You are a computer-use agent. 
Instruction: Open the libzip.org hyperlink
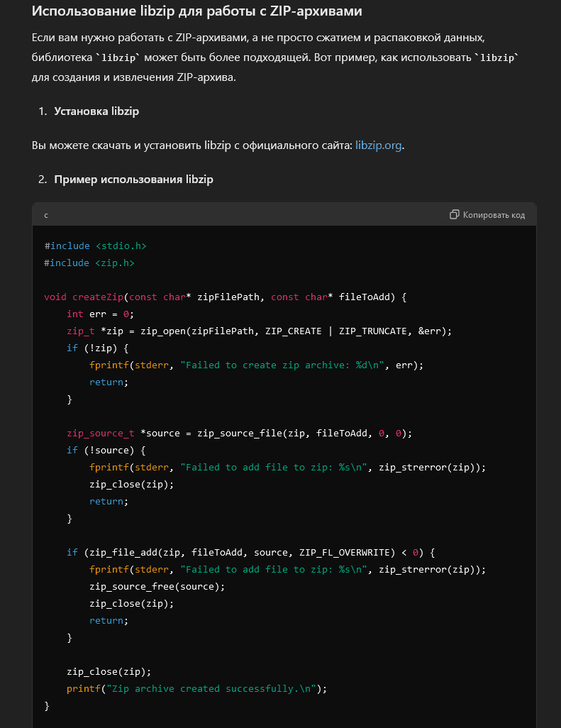pos(377,145)
